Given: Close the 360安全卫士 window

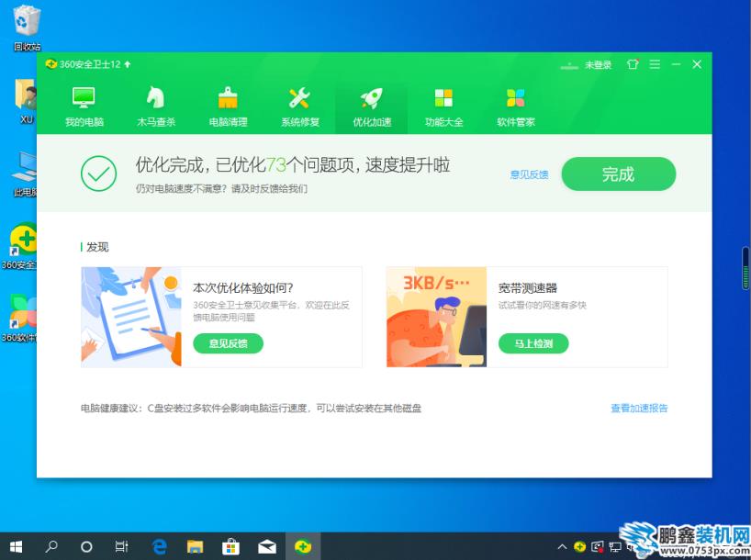Looking at the screenshot, I should coord(697,64).
